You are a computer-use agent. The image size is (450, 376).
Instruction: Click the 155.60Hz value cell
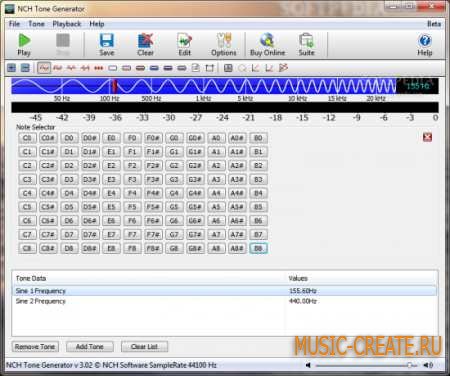pos(303,291)
